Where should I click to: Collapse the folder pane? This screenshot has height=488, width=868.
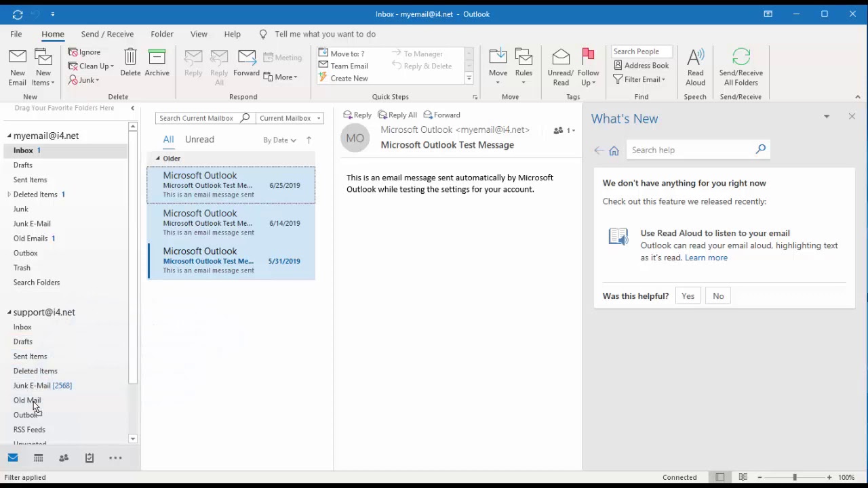[132, 108]
